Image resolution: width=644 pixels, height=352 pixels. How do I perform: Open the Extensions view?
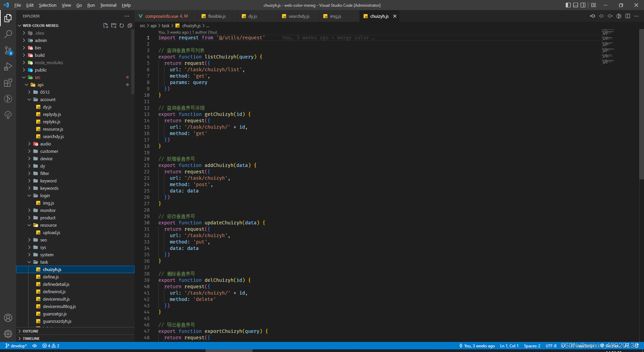pyautogui.click(x=8, y=83)
